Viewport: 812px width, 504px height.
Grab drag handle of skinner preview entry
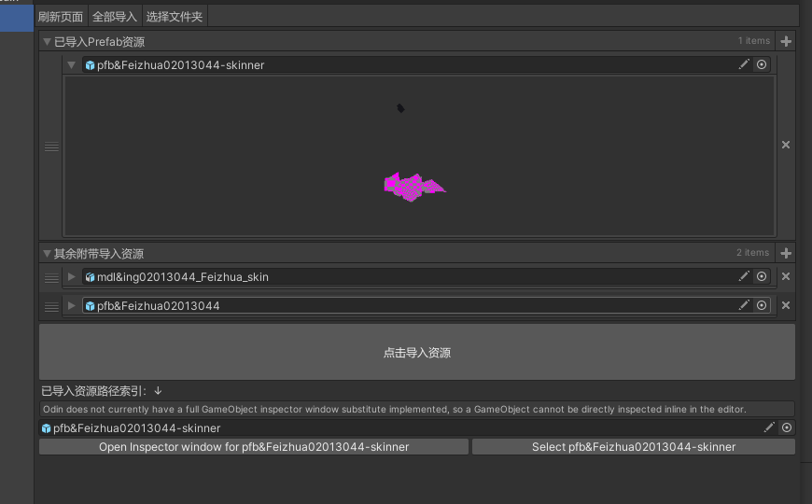pos(51,147)
